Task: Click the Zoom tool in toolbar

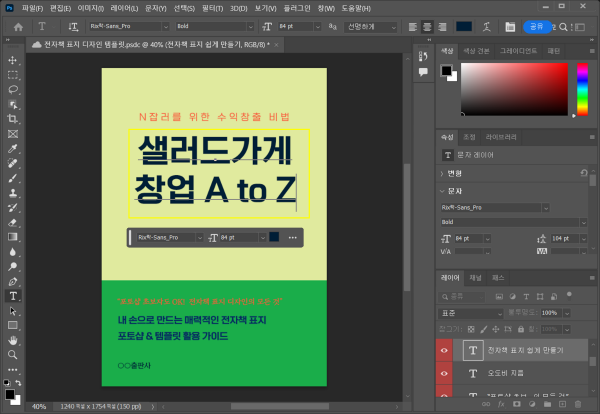Action: pyautogui.click(x=13, y=354)
